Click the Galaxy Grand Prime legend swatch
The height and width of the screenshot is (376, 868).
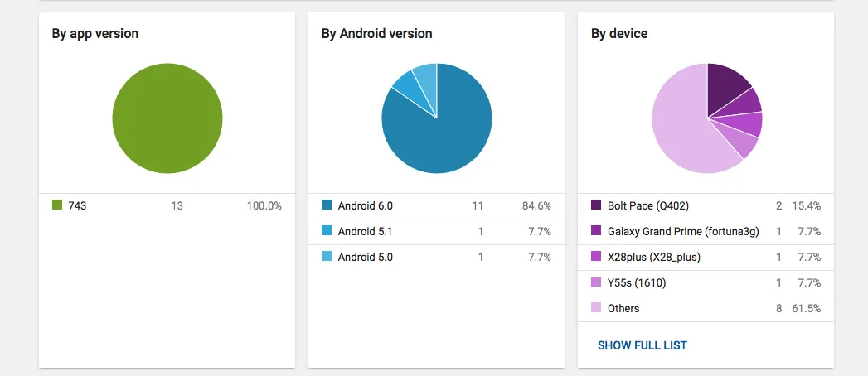point(596,231)
